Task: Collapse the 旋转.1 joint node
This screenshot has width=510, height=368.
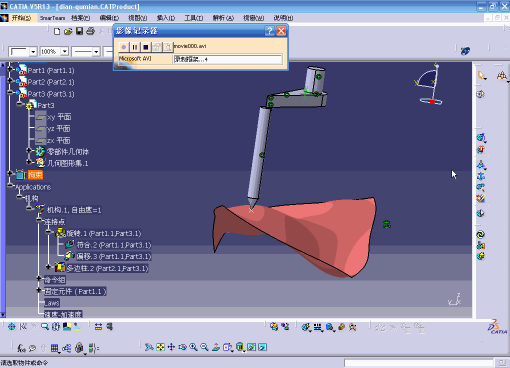Action: point(49,232)
